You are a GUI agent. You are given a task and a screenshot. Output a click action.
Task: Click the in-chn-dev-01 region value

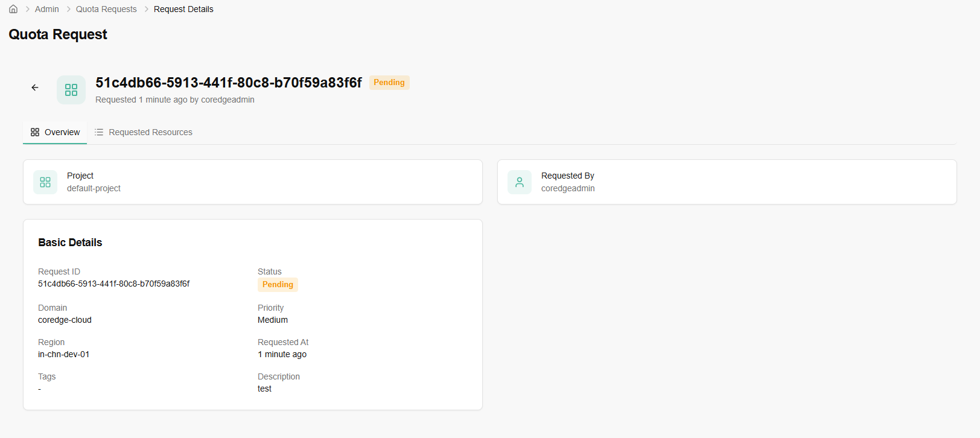click(x=63, y=354)
